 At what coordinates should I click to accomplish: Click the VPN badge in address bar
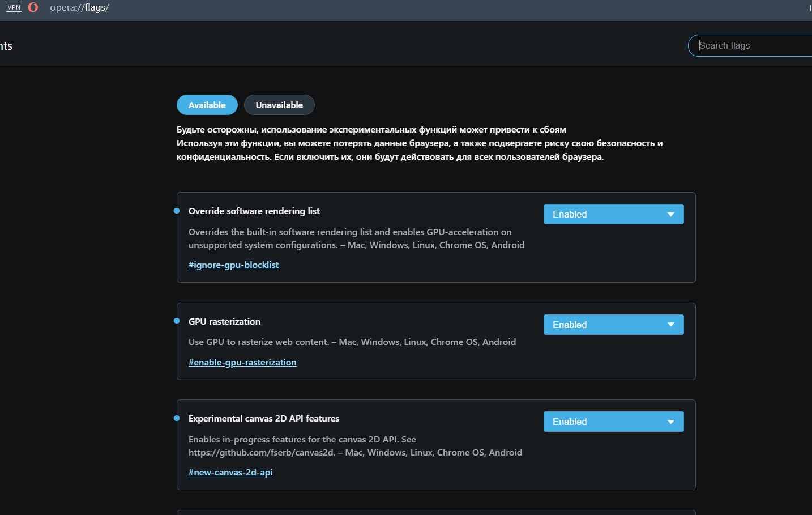click(14, 7)
